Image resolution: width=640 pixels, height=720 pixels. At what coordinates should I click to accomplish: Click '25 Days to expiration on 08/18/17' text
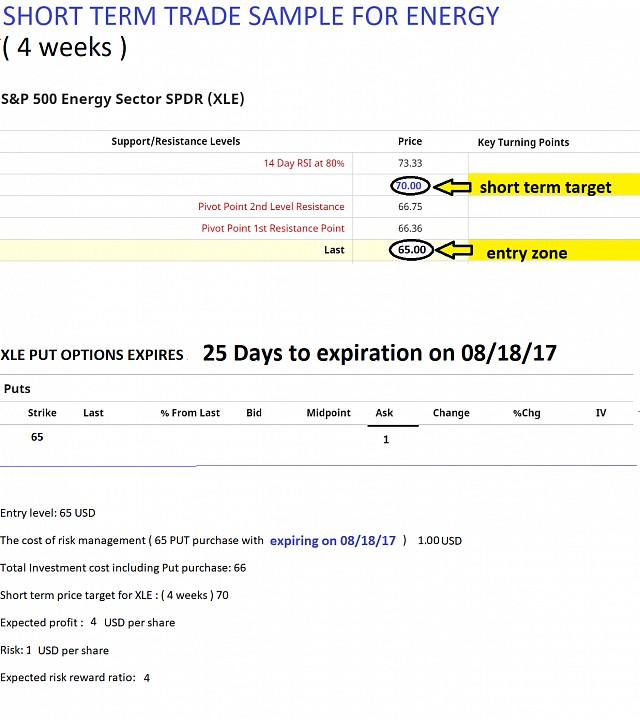[380, 353]
